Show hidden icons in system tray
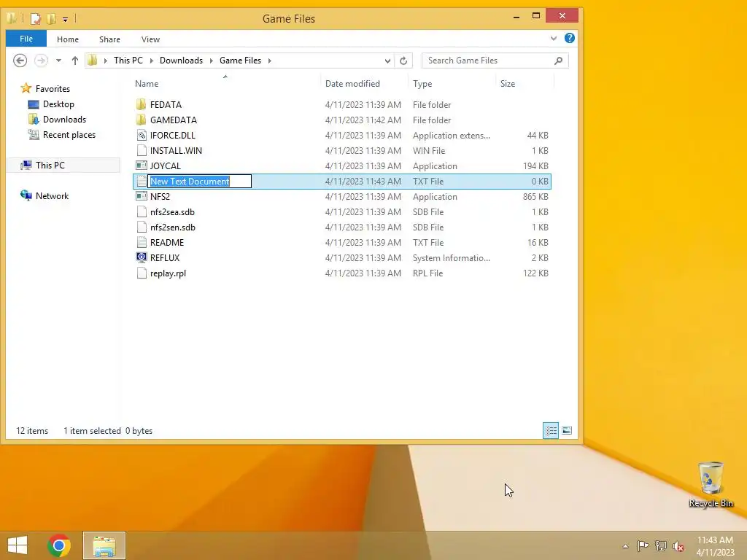Viewport: 747px width, 560px height. point(625,546)
